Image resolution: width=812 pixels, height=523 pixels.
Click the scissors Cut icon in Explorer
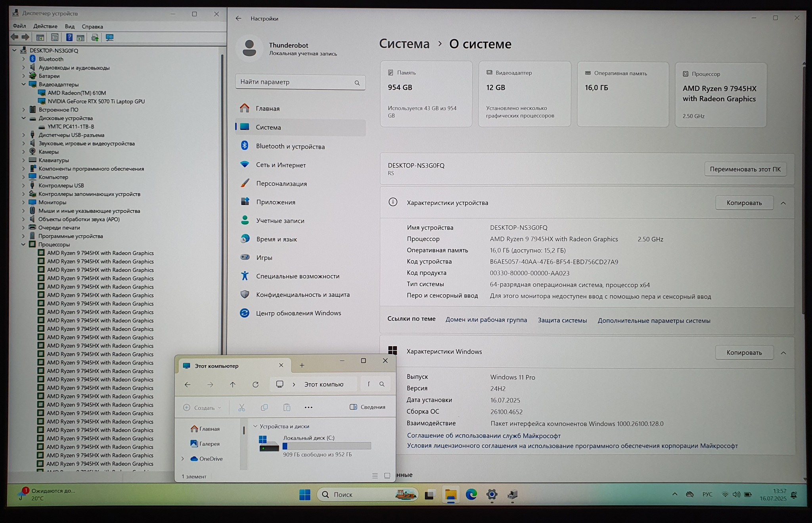pyautogui.click(x=241, y=407)
